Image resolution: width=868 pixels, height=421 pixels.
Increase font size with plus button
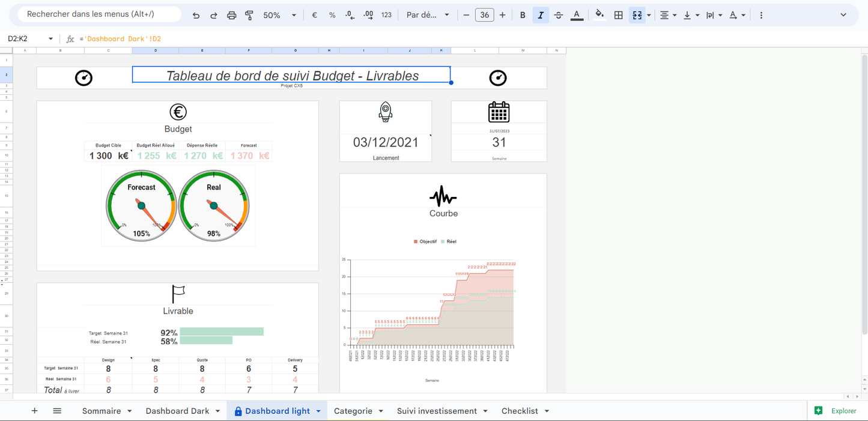(503, 15)
